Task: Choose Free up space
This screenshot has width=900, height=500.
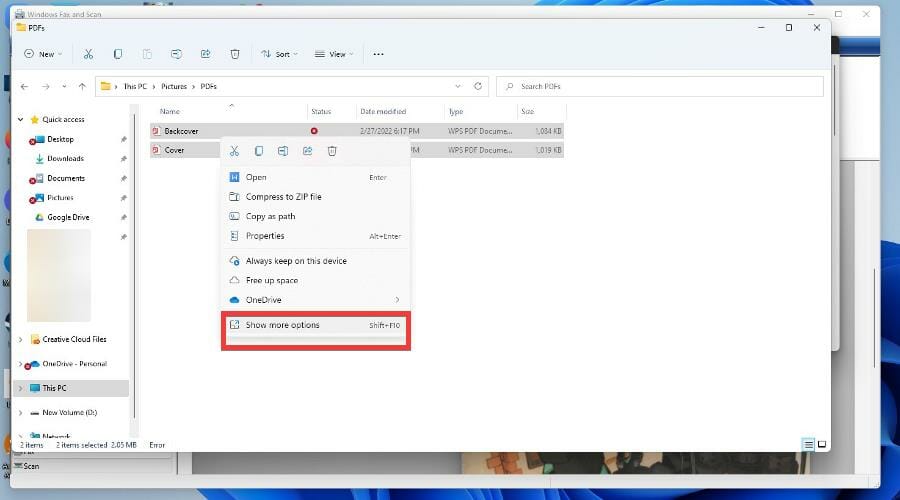Action: (316, 280)
